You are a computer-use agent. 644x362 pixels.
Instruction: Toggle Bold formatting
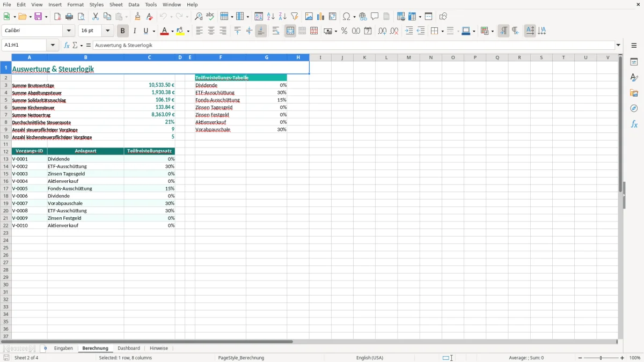(123, 31)
